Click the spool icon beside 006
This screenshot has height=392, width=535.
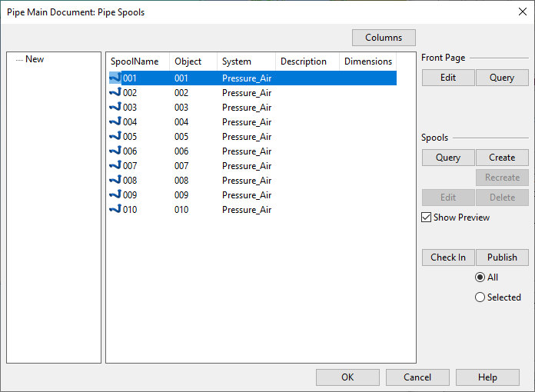(115, 151)
